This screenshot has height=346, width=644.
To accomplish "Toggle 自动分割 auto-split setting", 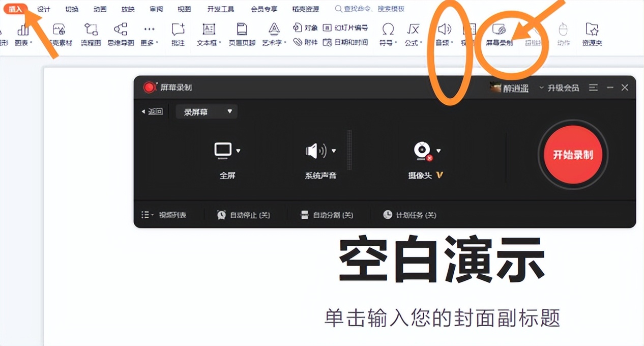I will point(328,215).
